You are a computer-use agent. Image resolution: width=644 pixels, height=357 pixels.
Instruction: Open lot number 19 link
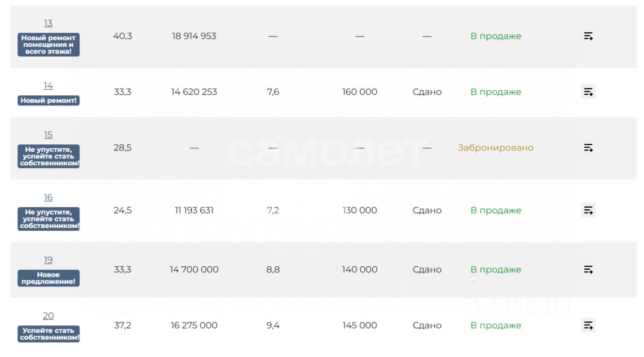(48, 260)
